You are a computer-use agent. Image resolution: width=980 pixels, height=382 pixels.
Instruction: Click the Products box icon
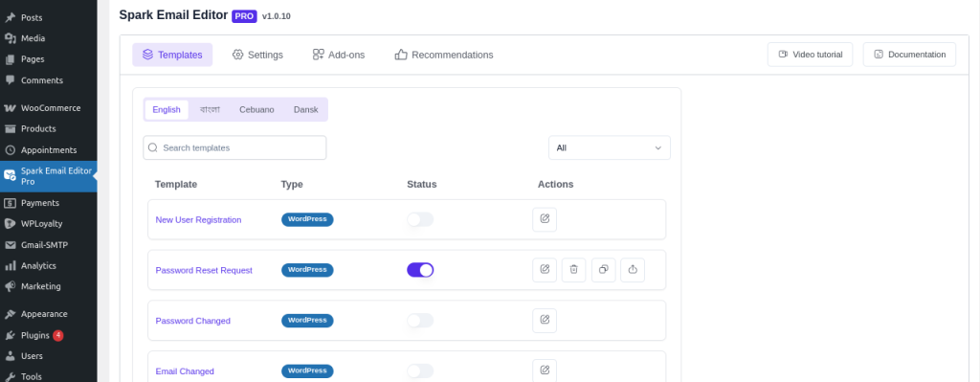point(10,129)
